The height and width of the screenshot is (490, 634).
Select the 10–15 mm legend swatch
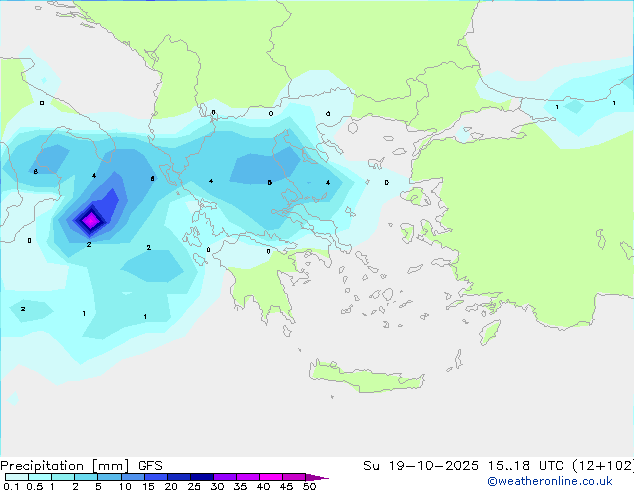coord(133,477)
